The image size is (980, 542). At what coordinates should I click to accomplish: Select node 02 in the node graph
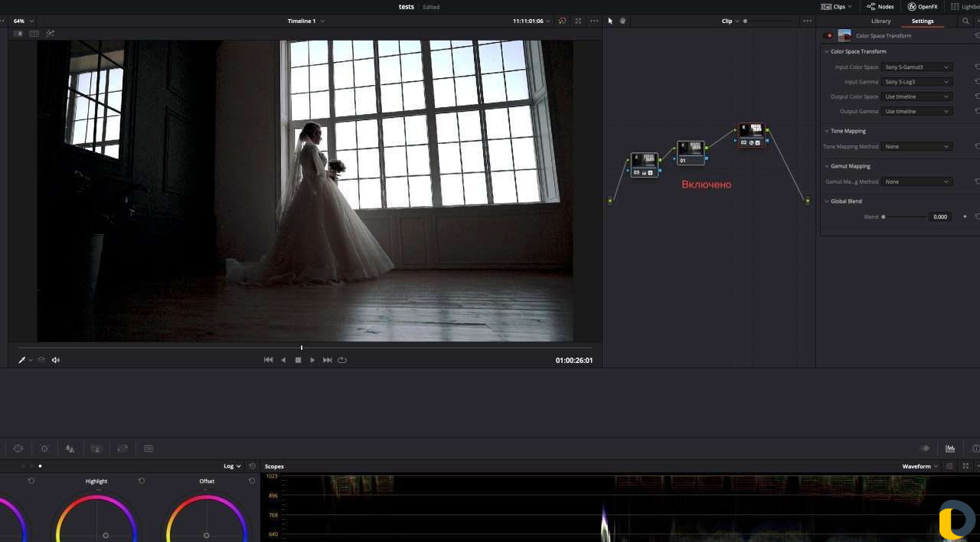751,135
